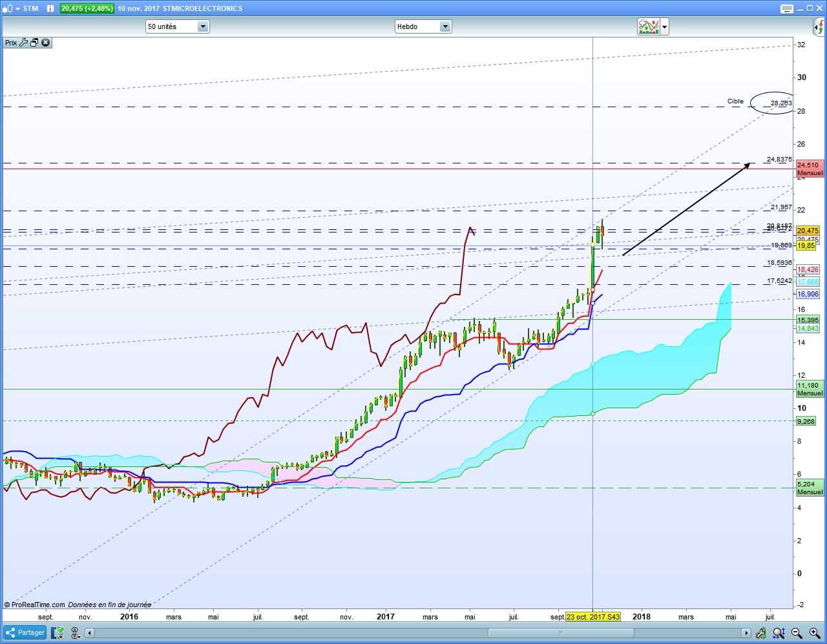Click the 17,666 cyan price label

pos(808,282)
